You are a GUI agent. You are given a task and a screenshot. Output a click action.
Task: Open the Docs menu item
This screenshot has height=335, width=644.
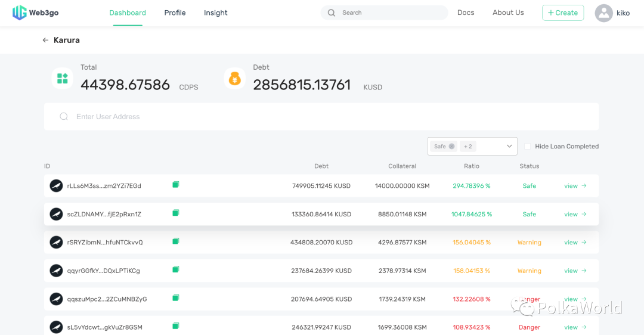click(x=466, y=13)
